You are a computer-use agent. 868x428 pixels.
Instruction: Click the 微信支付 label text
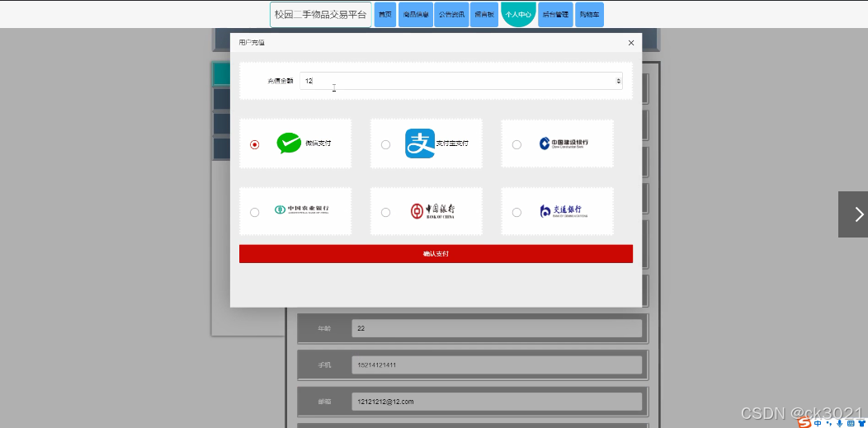click(x=318, y=143)
